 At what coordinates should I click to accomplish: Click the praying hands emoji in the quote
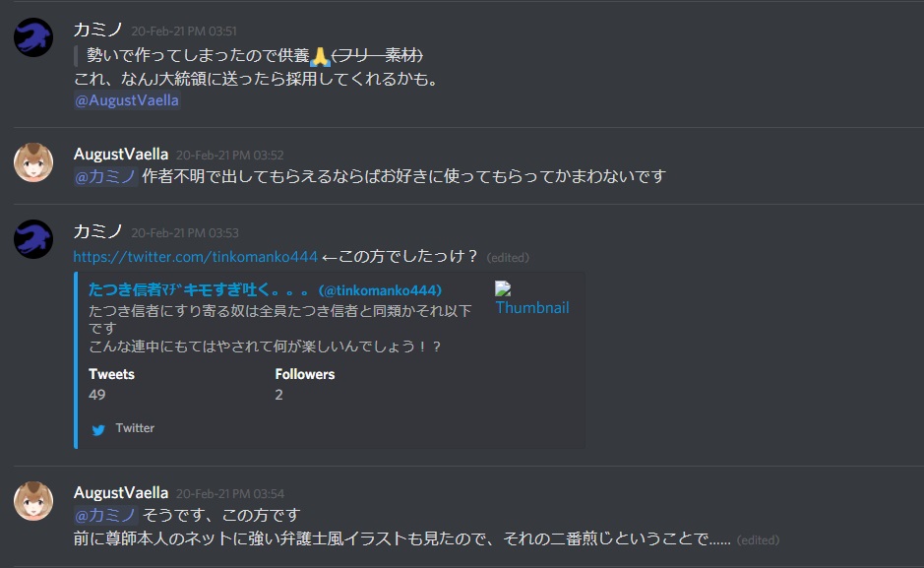pyautogui.click(x=320, y=56)
